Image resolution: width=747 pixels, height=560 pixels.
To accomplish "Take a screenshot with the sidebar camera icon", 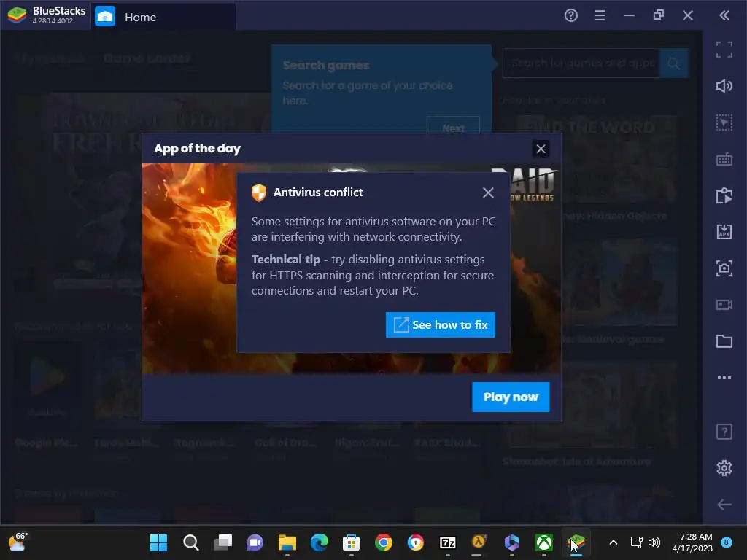I will pos(724,268).
